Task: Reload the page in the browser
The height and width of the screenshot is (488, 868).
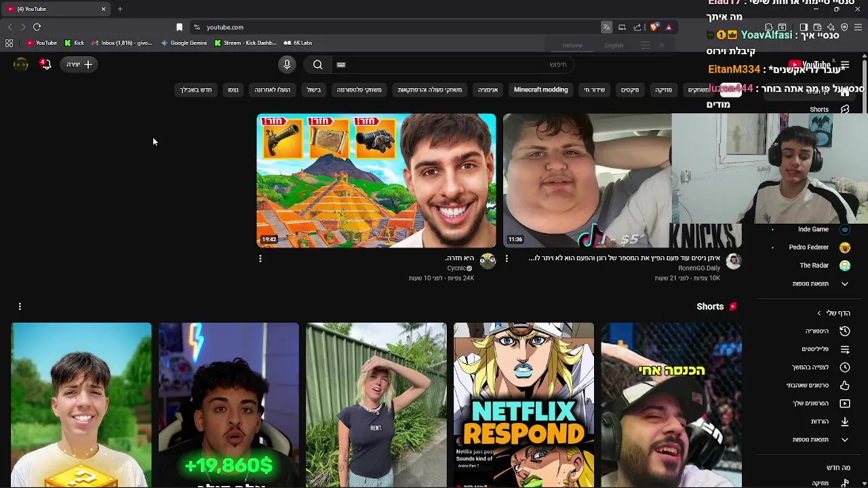Action: point(37,27)
